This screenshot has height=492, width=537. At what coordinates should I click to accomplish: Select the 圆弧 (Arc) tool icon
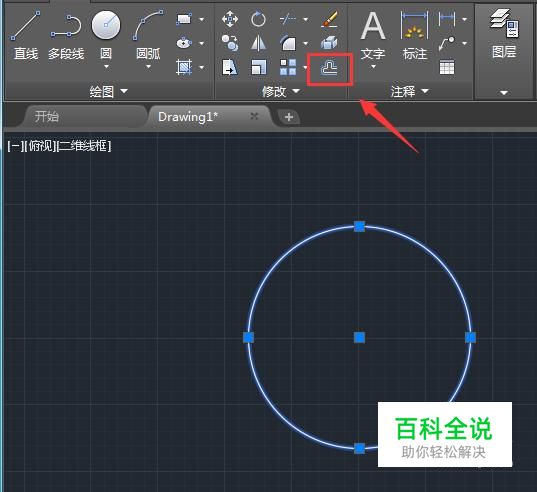pyautogui.click(x=148, y=25)
